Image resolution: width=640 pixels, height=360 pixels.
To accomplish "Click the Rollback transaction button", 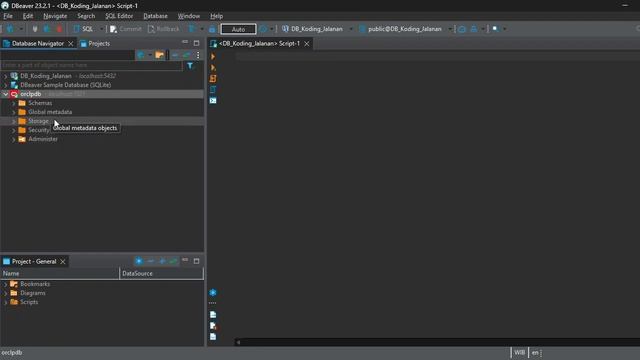I will point(164,29).
